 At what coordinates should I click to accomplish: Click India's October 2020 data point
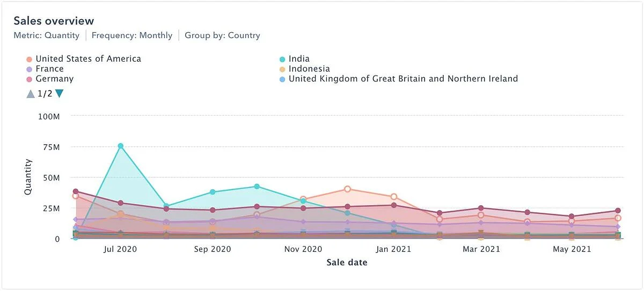257,186
